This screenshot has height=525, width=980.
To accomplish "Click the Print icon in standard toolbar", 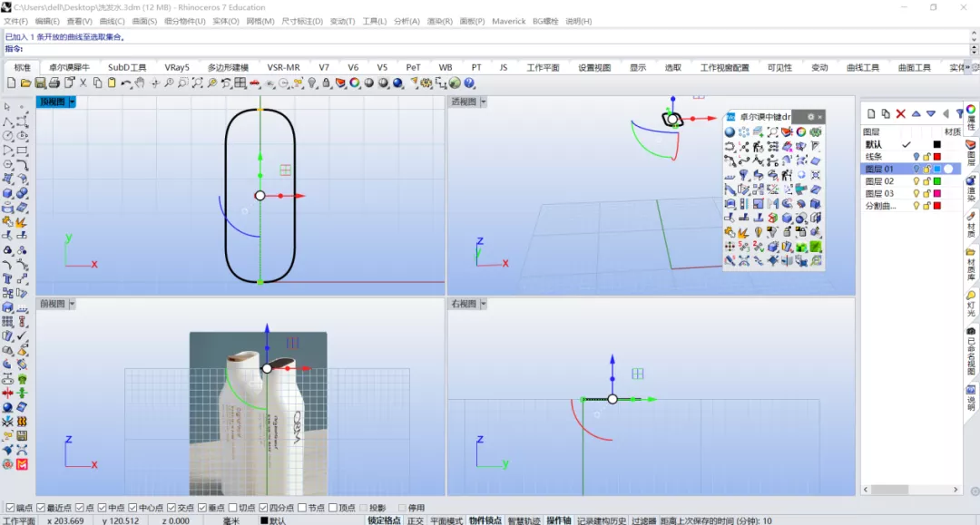I will 54,83.
